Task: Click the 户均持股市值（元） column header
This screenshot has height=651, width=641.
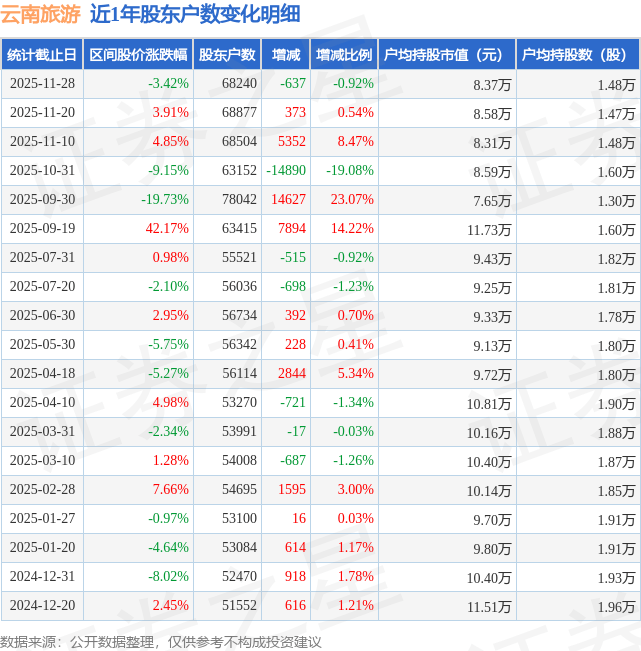Action: tap(446, 55)
